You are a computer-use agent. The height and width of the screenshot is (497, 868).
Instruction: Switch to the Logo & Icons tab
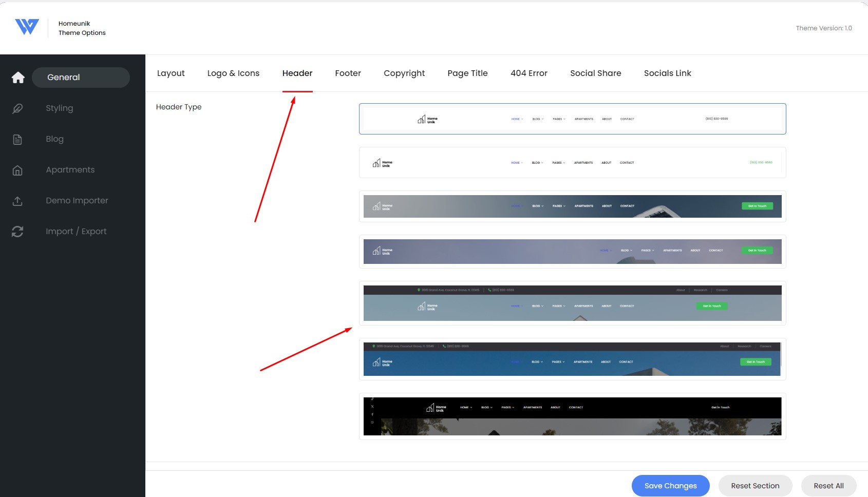pyautogui.click(x=233, y=73)
